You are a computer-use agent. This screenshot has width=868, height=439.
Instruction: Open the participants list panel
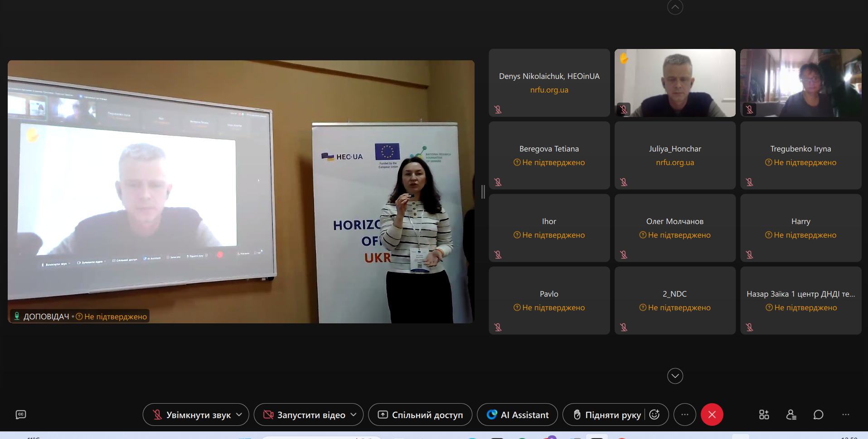click(x=791, y=415)
